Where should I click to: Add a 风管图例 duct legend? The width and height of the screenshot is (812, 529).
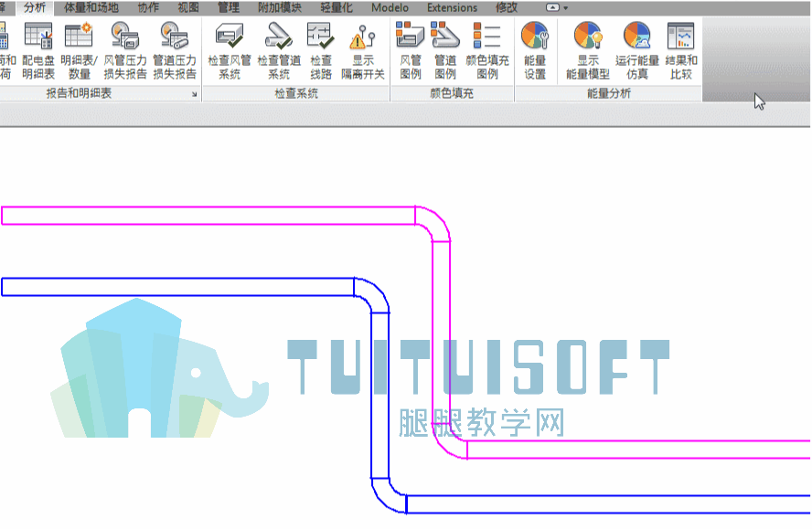[411, 51]
